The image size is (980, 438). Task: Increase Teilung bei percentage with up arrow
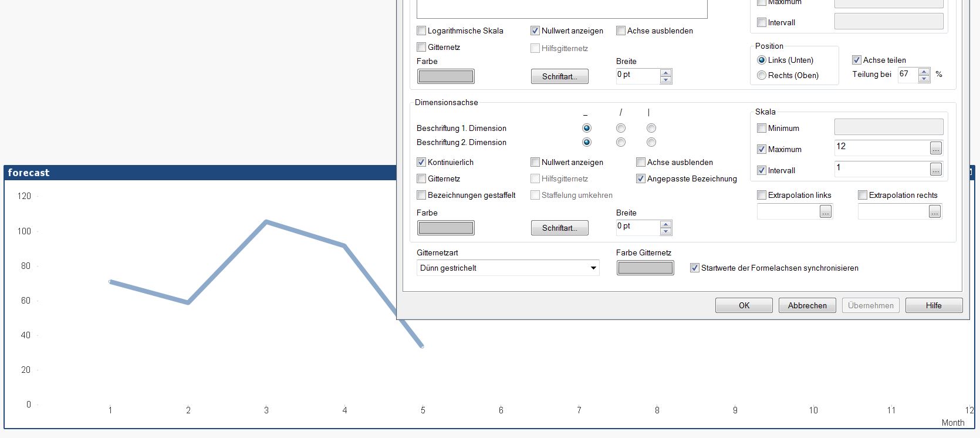click(924, 72)
